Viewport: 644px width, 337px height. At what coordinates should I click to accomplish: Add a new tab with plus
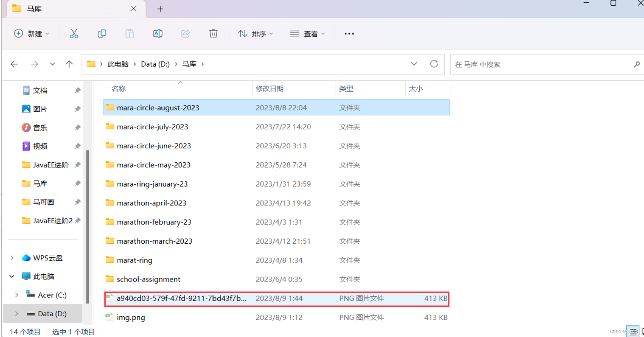click(160, 9)
